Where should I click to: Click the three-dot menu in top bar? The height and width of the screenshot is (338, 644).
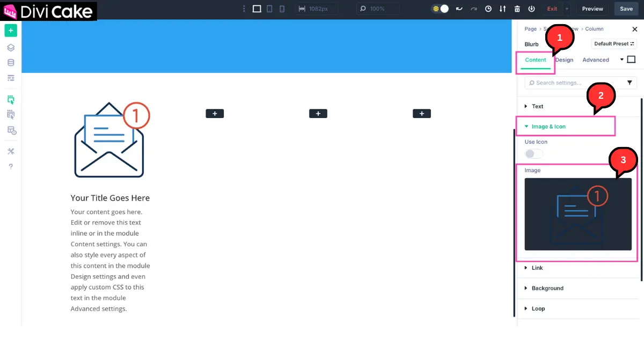[x=244, y=9]
